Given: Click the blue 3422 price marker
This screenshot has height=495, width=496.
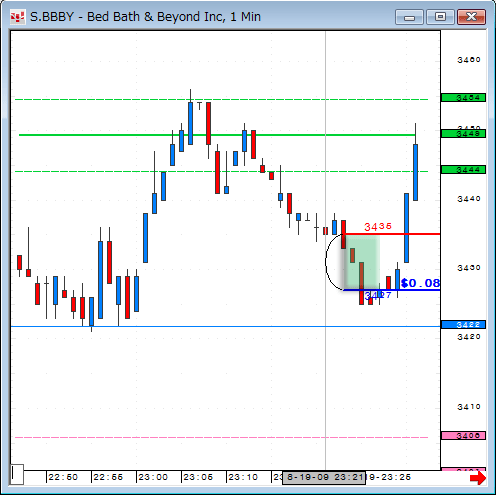Looking at the screenshot, I should pos(463,325).
